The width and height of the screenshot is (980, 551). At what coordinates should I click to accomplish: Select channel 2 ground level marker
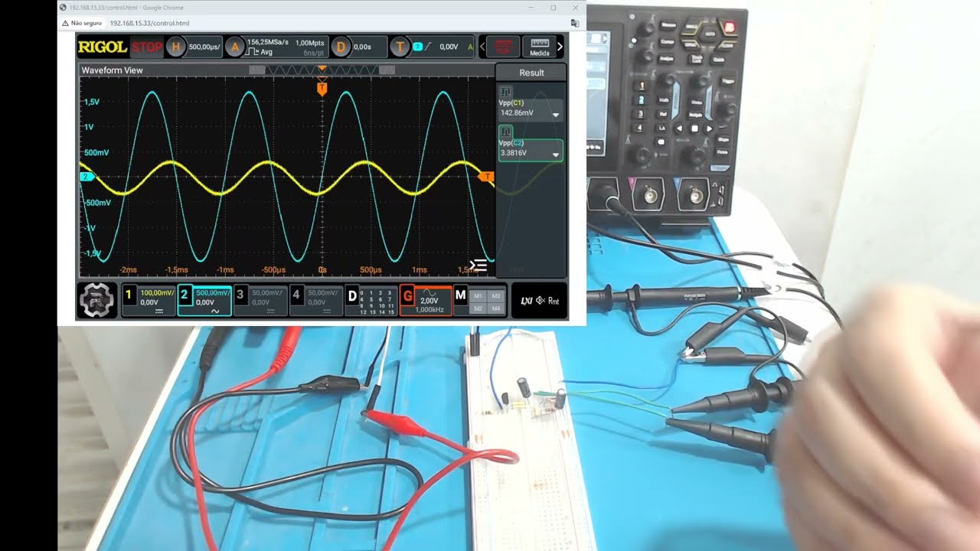(87, 177)
